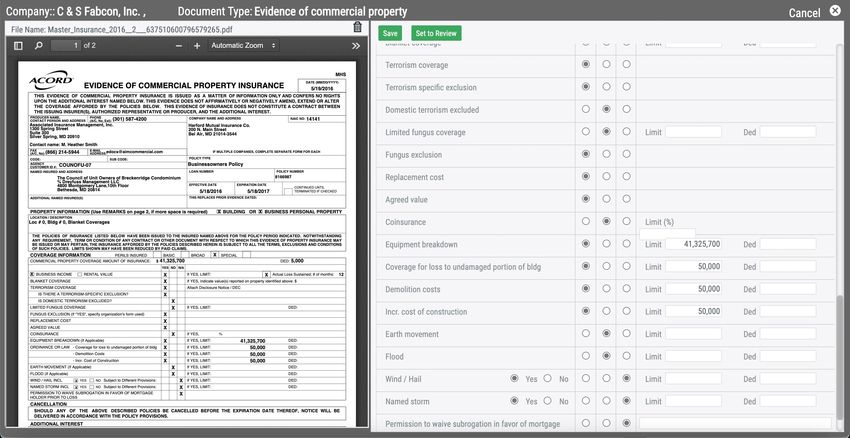Click the Wind / Hail Limit field

[693, 379]
